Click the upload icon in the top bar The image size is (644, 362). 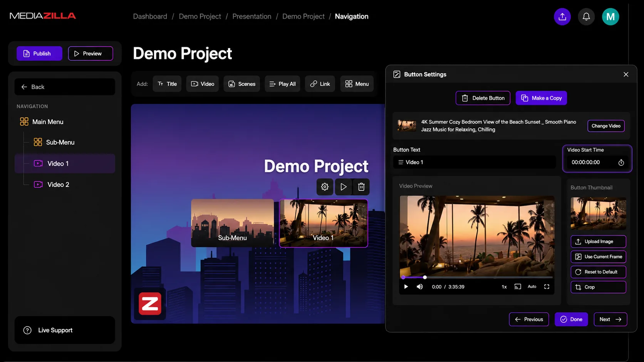point(562,17)
